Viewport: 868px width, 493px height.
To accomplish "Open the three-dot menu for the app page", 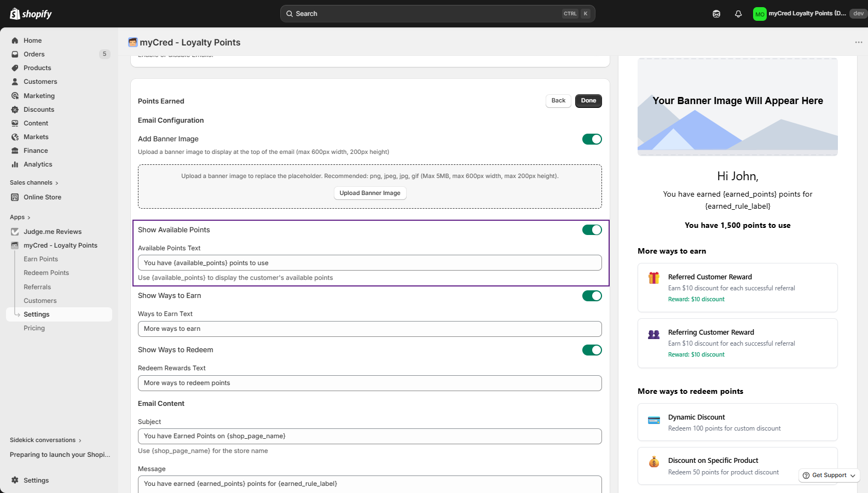I will pyautogui.click(x=858, y=42).
